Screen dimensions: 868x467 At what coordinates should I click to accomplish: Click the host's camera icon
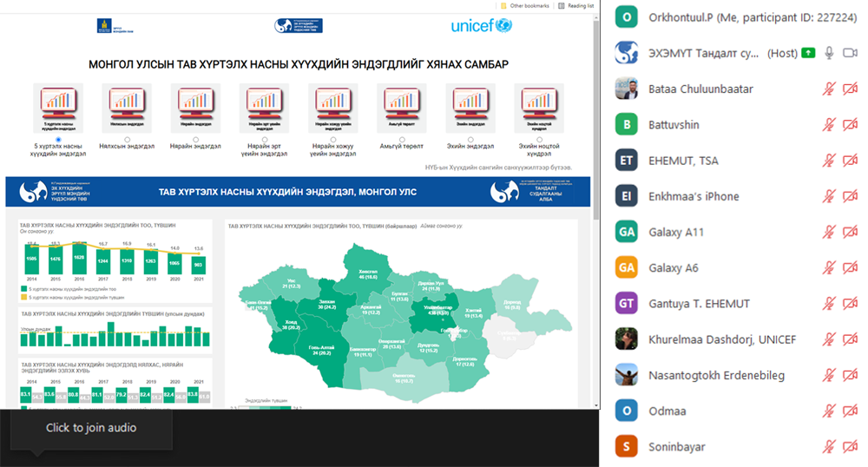pos(850,53)
